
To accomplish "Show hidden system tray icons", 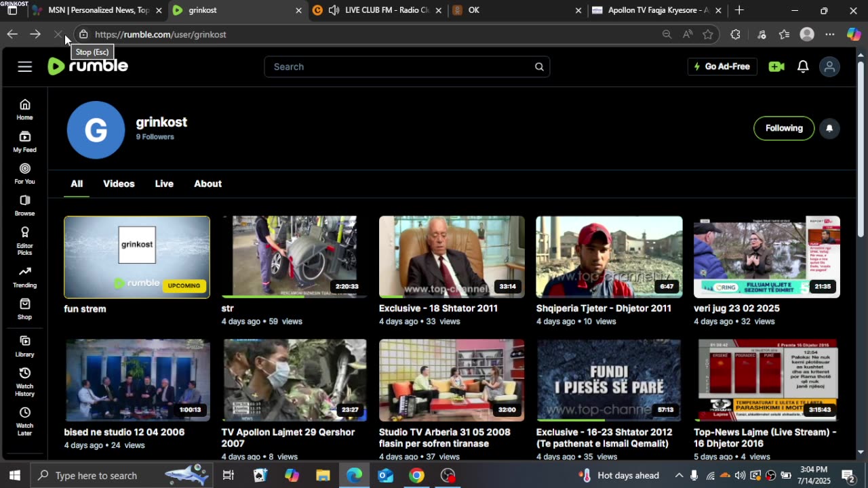I will click(x=679, y=475).
